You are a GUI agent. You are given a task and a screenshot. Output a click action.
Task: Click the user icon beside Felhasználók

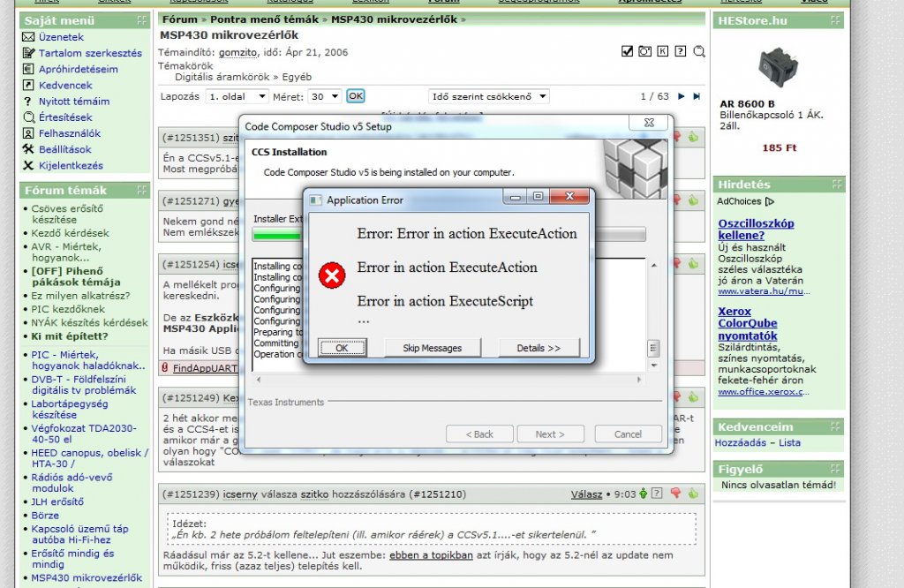click(28, 133)
